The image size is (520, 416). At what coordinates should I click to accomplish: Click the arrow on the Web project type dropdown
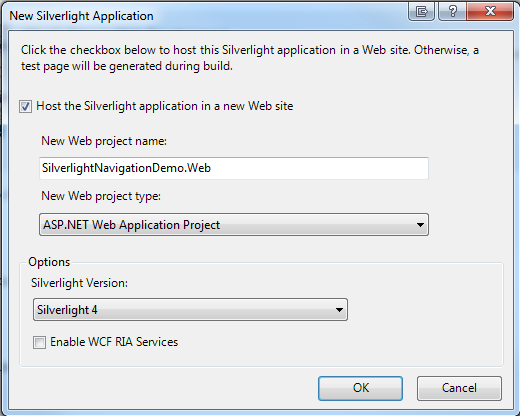pos(420,225)
